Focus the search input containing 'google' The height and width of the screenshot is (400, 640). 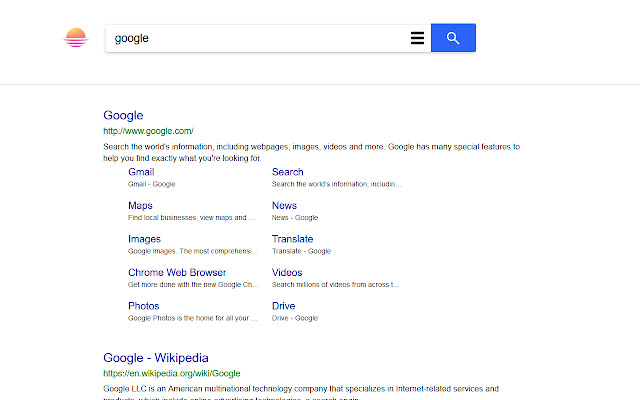tap(255, 38)
